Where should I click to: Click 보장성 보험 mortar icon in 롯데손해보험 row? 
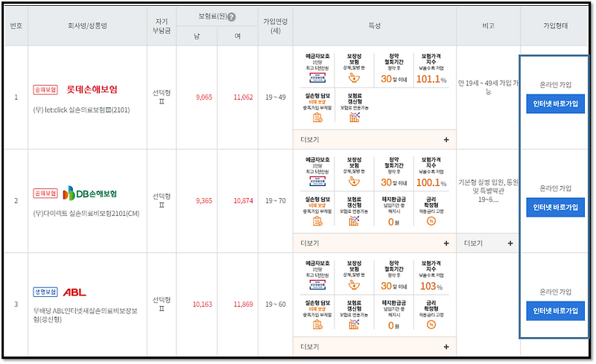pyautogui.click(x=354, y=78)
